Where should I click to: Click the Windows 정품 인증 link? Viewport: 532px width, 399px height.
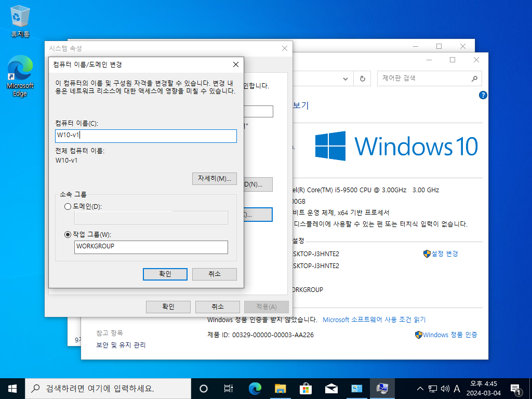[x=450, y=335]
